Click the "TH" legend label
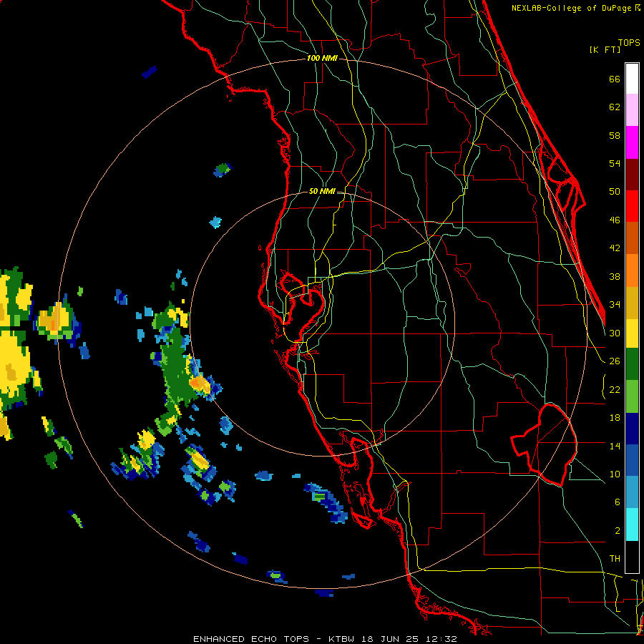Screen dimensions: 644x644 [615, 559]
